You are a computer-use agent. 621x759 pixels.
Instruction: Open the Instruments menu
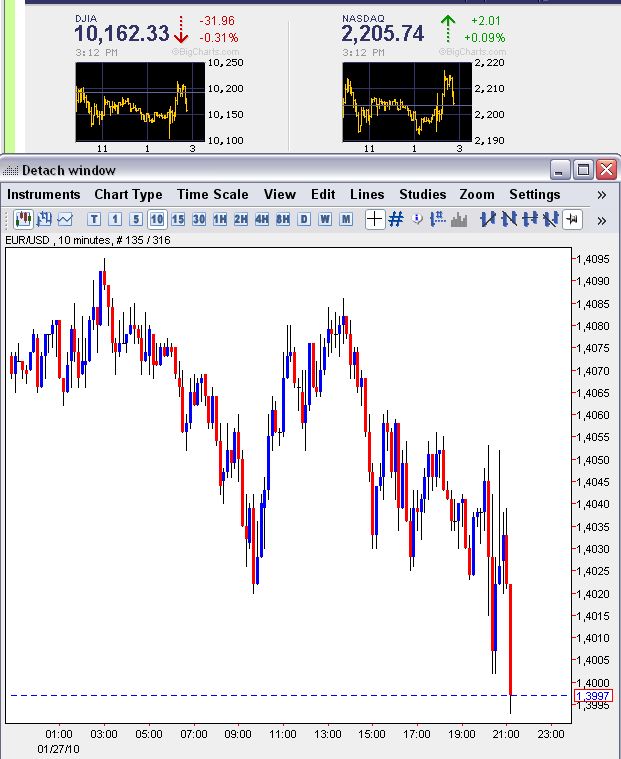tap(44, 195)
